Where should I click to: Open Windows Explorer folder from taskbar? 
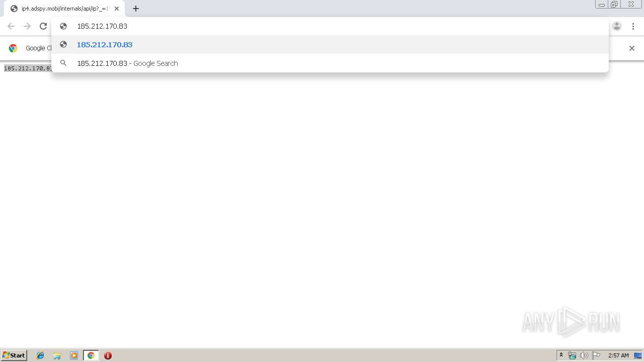click(x=57, y=355)
